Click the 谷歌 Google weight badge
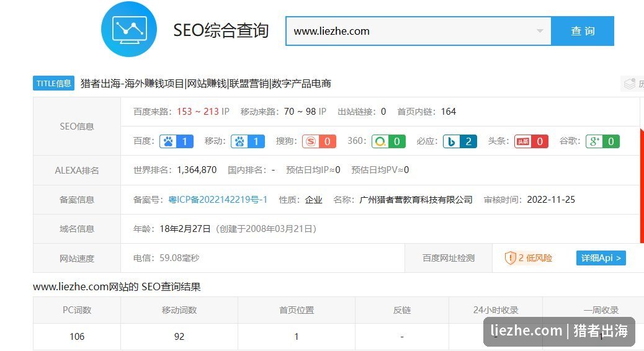The width and height of the screenshot is (644, 351). pyautogui.click(x=602, y=141)
